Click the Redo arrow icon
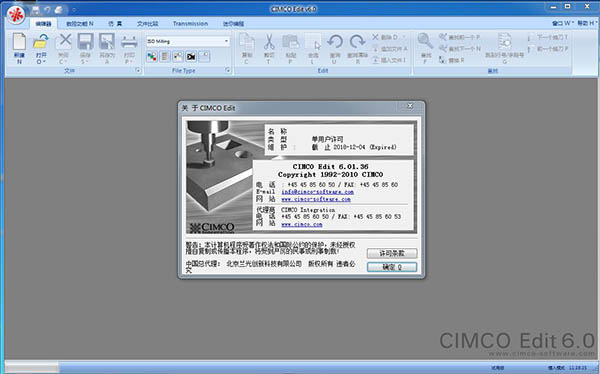 click(x=357, y=42)
